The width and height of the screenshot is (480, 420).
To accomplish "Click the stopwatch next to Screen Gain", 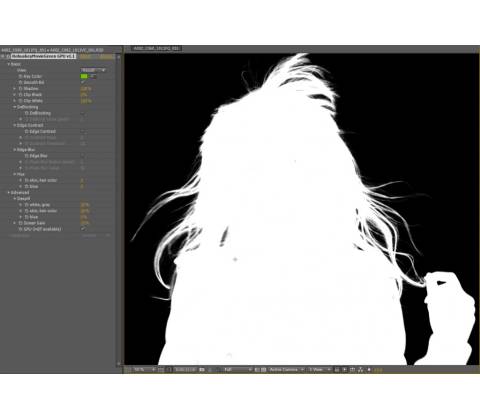I will click(20, 223).
